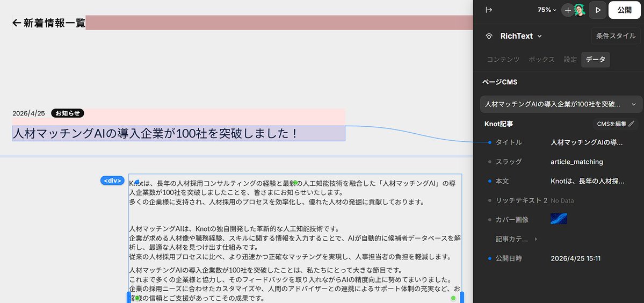
Task: Click the スラッグ field label
Action: [509, 162]
